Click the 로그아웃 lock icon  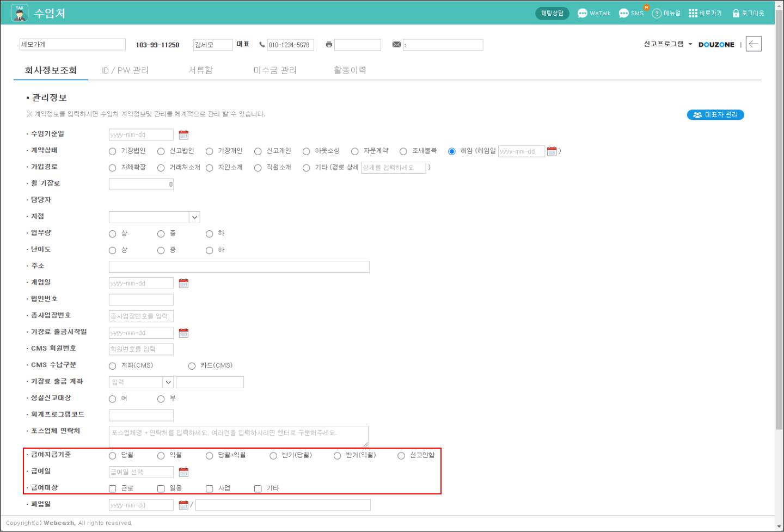pyautogui.click(x=736, y=13)
